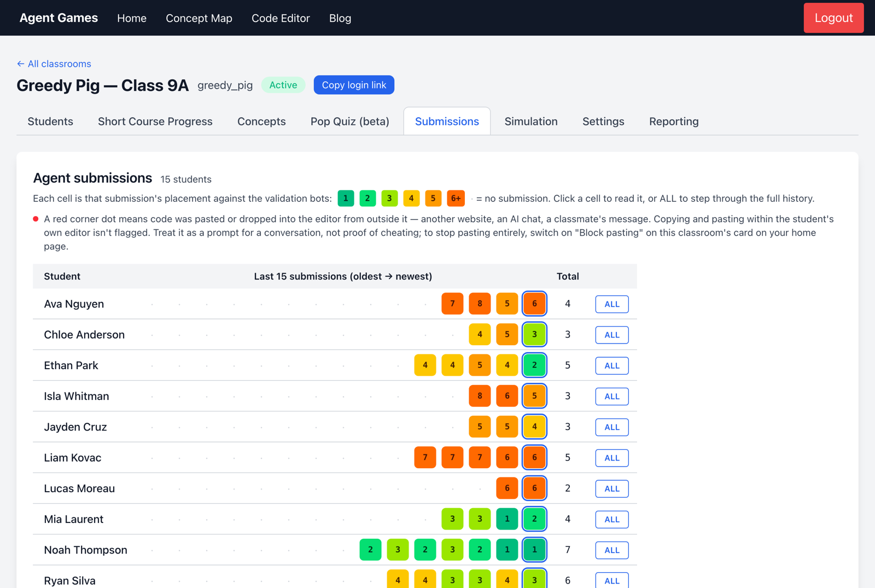Copy the classroom login link
The height and width of the screenshot is (588, 875).
(x=354, y=85)
